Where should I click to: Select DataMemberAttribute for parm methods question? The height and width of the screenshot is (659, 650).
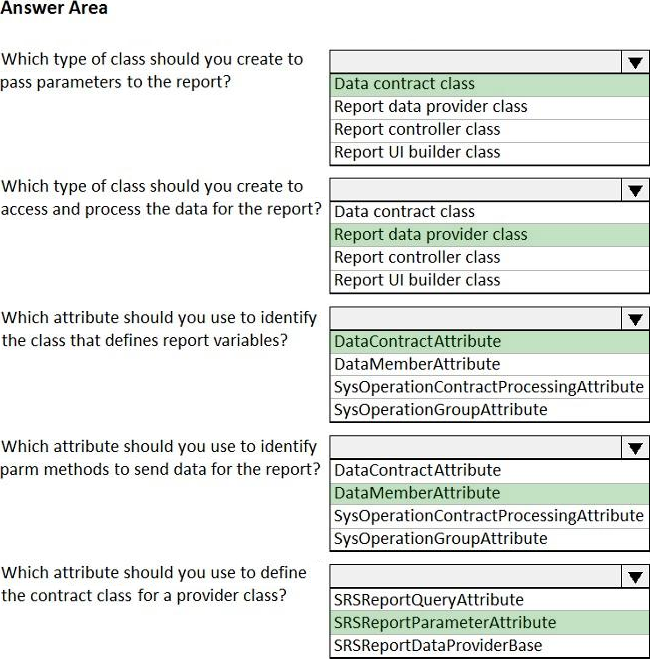(x=417, y=493)
